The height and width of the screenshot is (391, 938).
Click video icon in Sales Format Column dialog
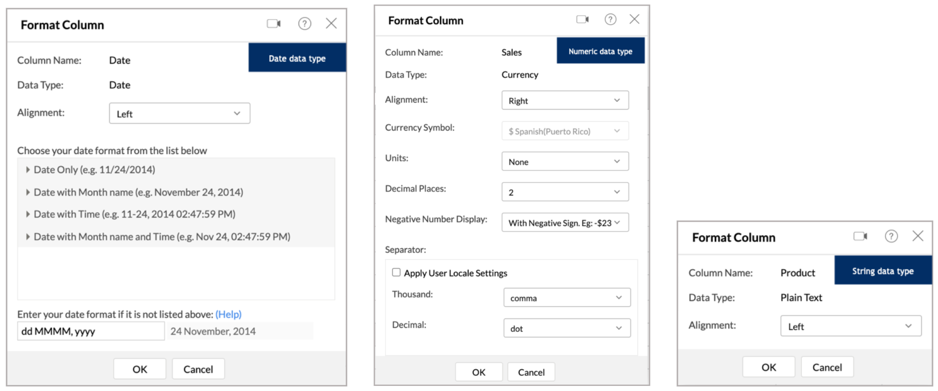point(583,20)
